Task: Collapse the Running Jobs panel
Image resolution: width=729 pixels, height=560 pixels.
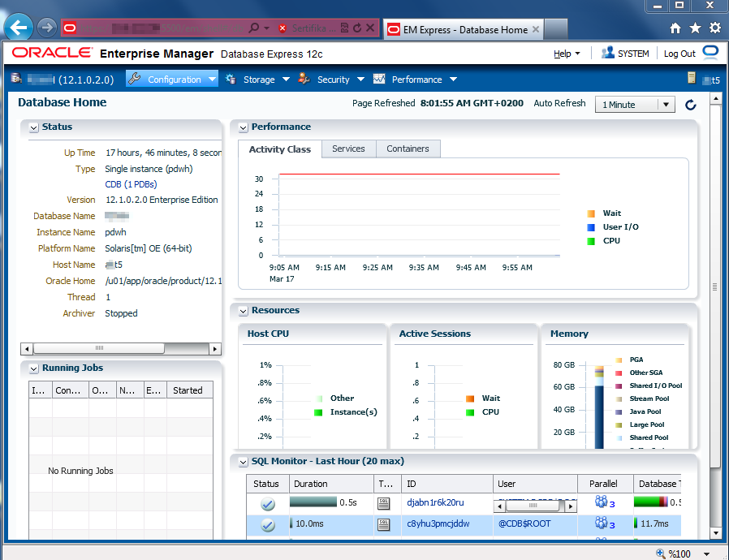Action: (x=33, y=368)
